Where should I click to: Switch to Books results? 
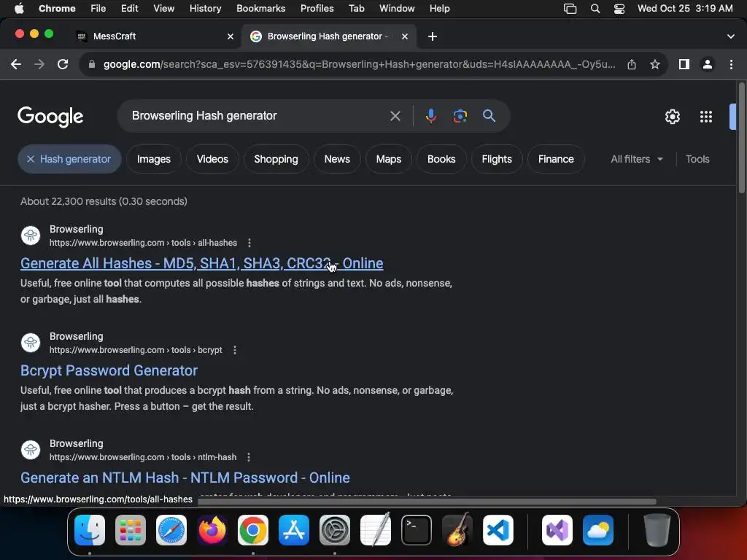[x=441, y=159]
